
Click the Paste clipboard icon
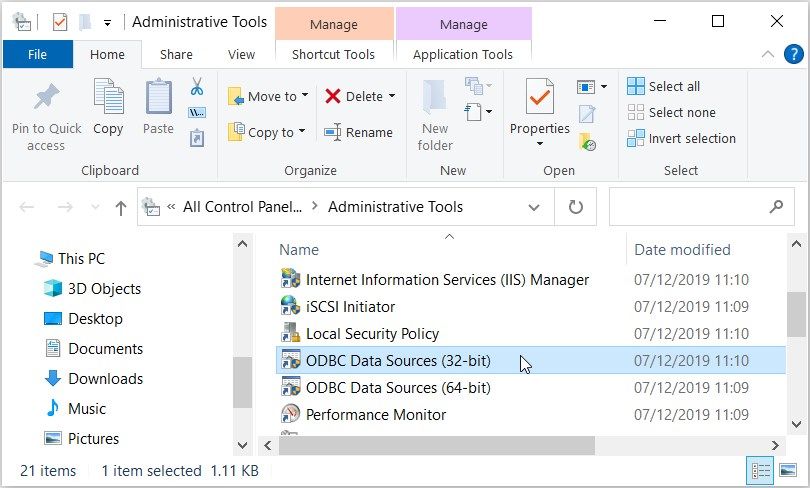click(x=158, y=98)
